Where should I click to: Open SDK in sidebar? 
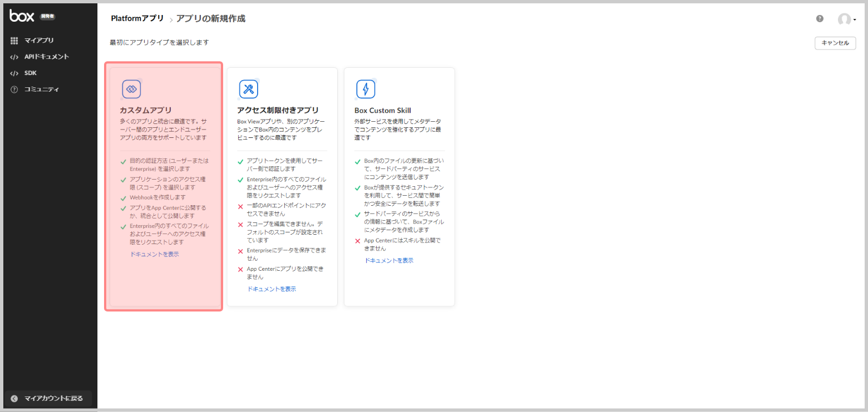tap(31, 73)
